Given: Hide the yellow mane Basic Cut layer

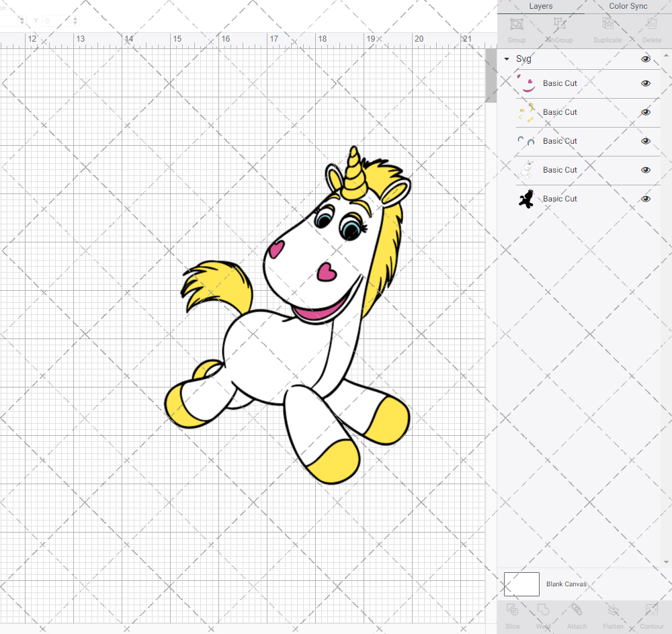Looking at the screenshot, I should (645, 112).
